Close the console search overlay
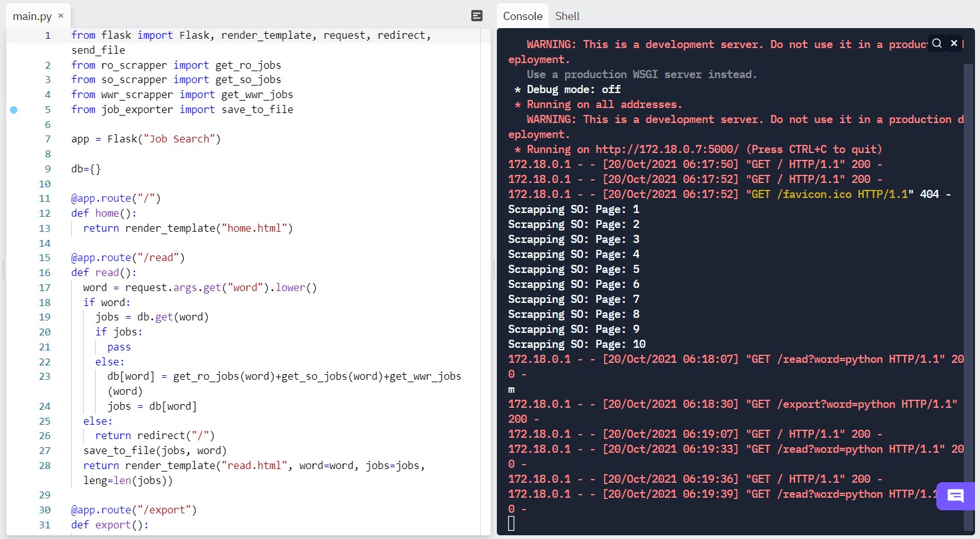 954,43
